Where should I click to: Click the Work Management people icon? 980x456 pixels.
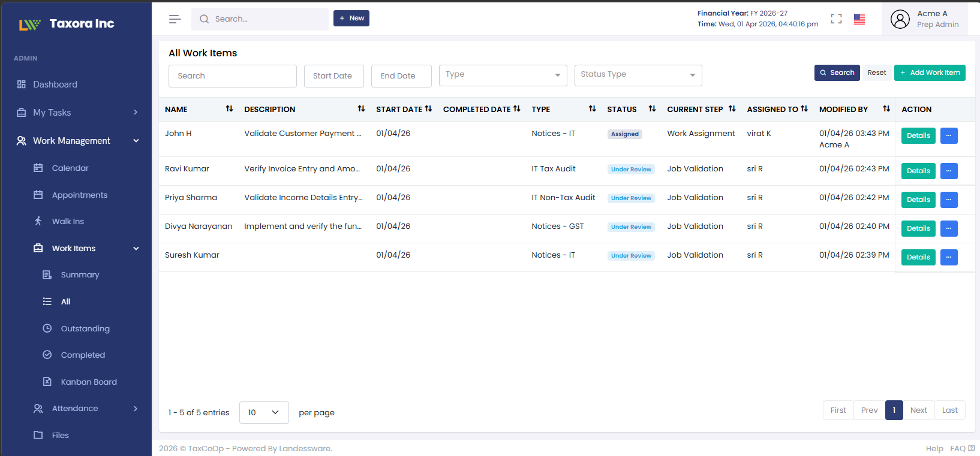tap(22, 141)
